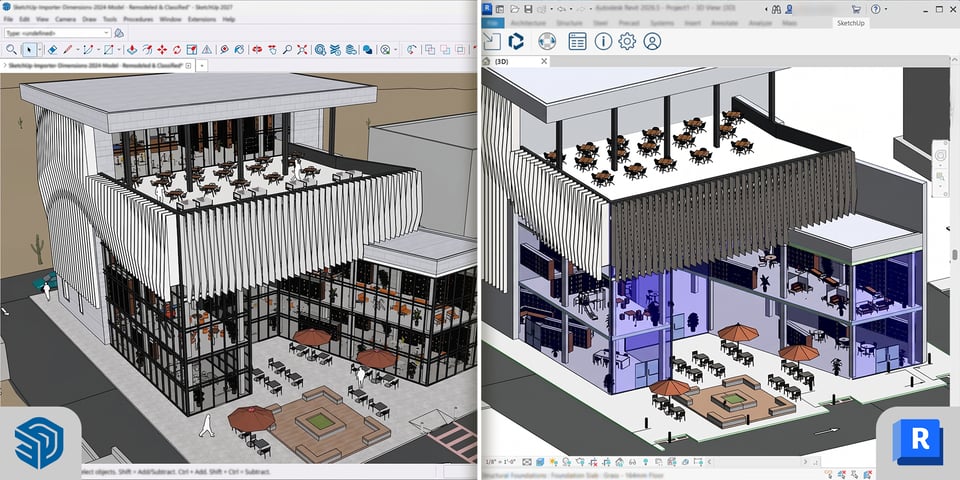This screenshot has width=960, height=480.
Task: Click the warning triangle toolbar icon
Action: click(207, 50)
